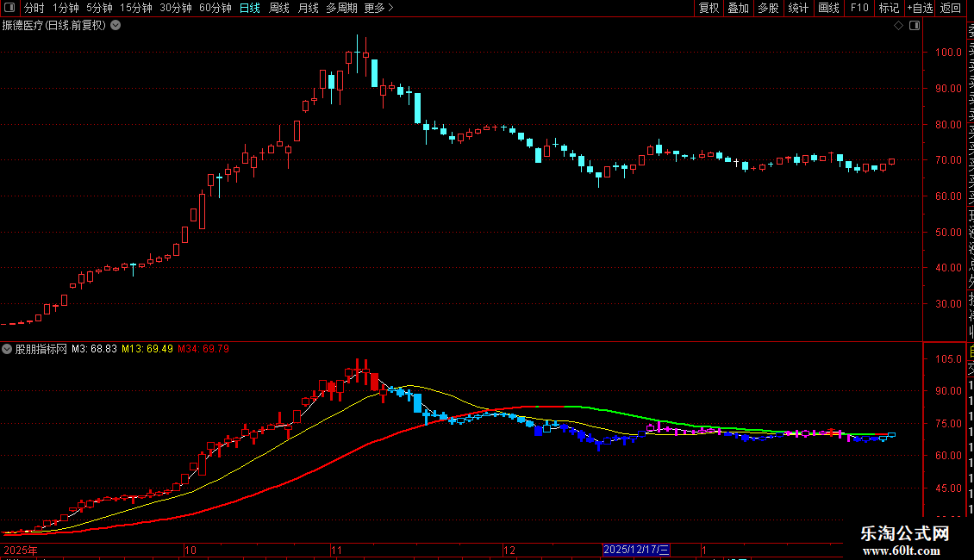Open the 画线 drawing tools
The image size is (974, 560).
(x=828, y=8)
